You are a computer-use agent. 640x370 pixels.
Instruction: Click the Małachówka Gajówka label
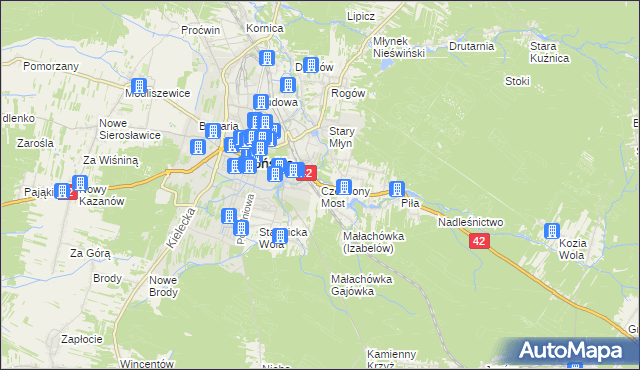tap(361, 285)
